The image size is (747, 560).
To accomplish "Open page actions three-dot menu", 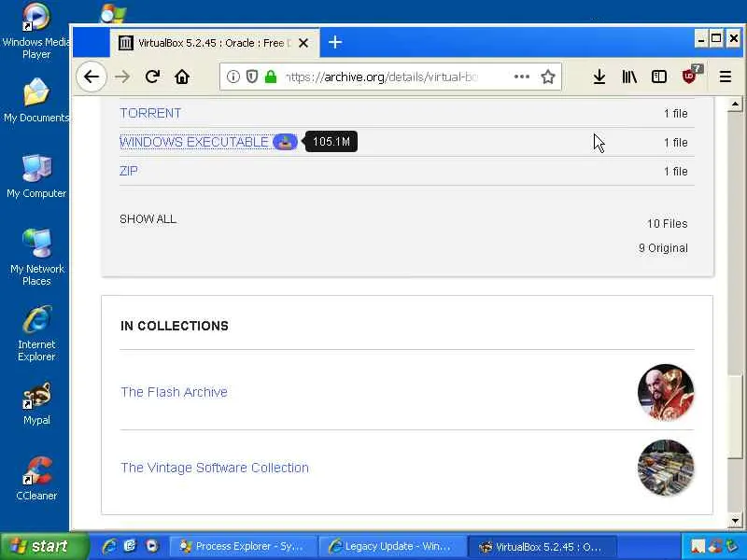I will click(x=522, y=77).
